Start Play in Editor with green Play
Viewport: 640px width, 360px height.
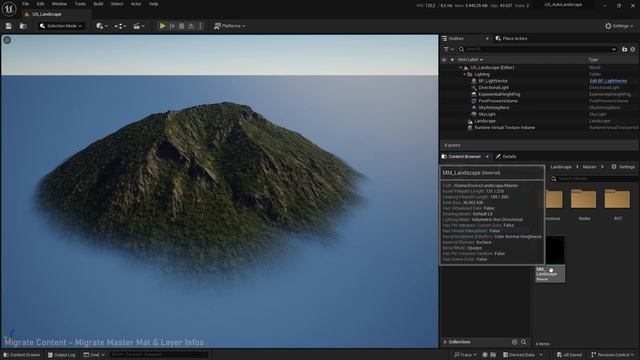162,26
